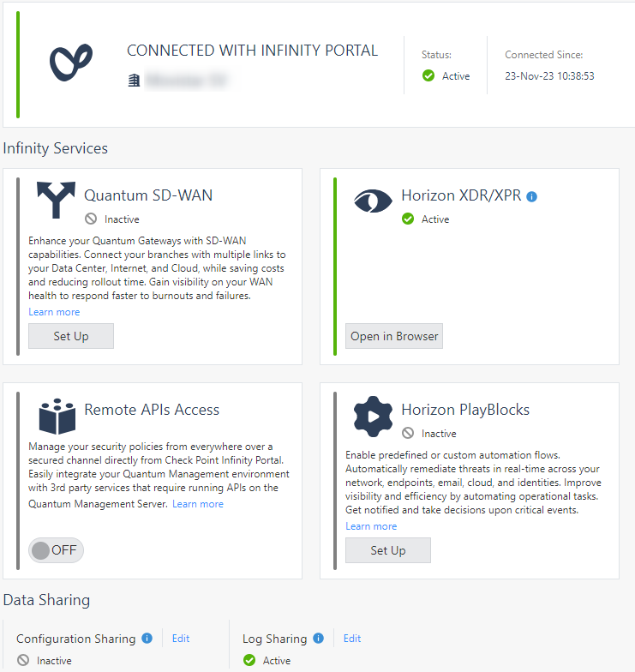Click the Quantum SD-WAN branching arrows icon
The height and width of the screenshot is (672, 635).
tap(56, 200)
